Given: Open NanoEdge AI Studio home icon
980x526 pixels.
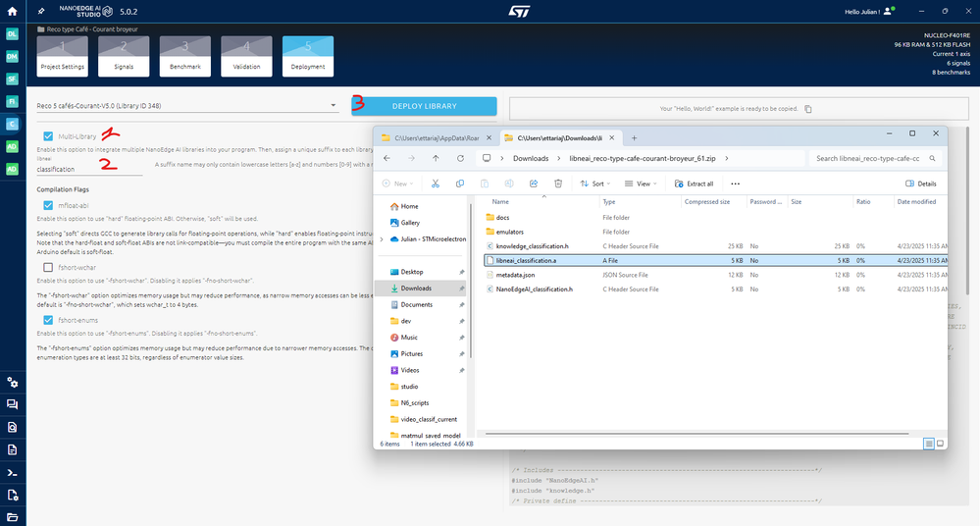Looking at the screenshot, I should tap(12, 11).
